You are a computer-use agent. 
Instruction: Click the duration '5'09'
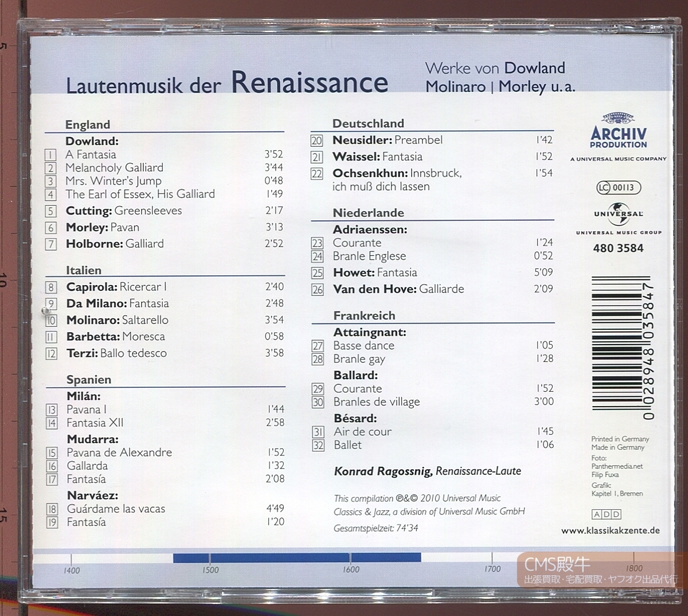click(544, 272)
